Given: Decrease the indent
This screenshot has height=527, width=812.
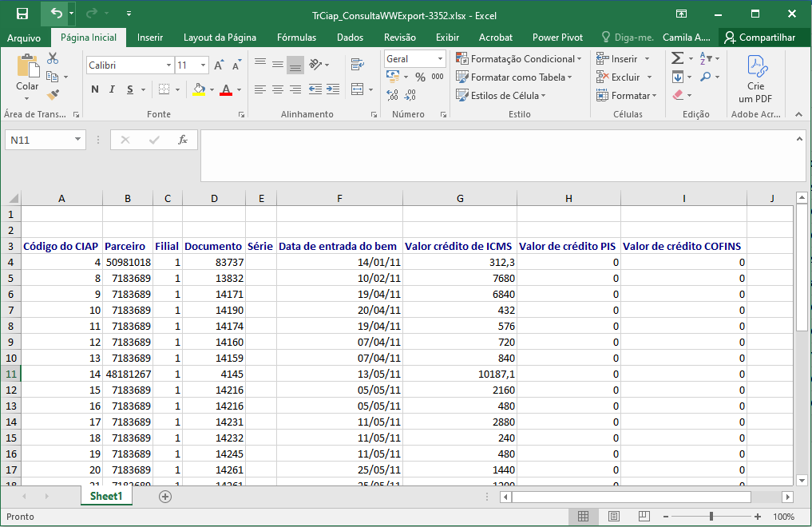Looking at the screenshot, I should (315, 89).
